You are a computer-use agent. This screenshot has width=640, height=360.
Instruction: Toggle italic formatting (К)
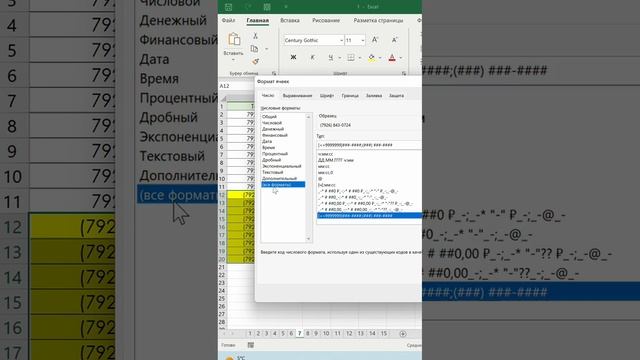tap(313, 58)
